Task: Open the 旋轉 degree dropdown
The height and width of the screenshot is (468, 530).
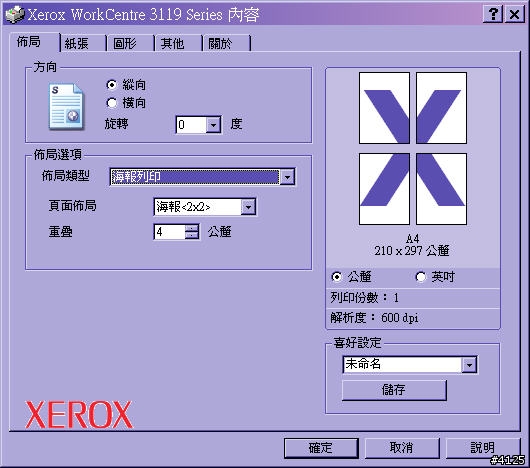Action: [214, 125]
